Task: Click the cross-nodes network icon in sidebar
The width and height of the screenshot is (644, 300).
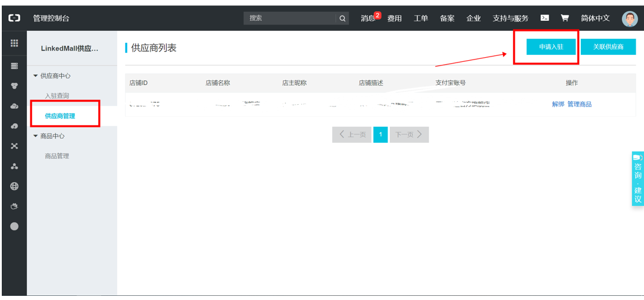Action: coord(14,146)
